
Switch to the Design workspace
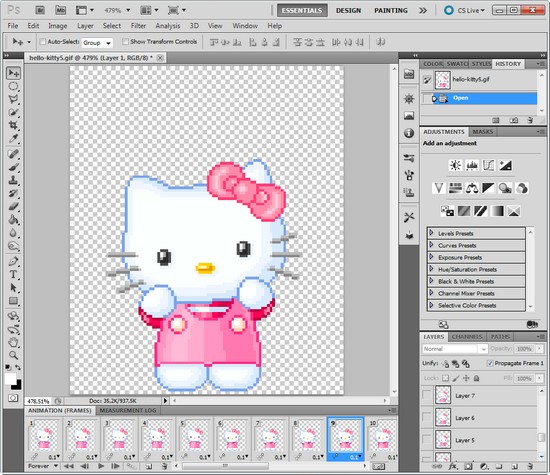pyautogui.click(x=348, y=11)
